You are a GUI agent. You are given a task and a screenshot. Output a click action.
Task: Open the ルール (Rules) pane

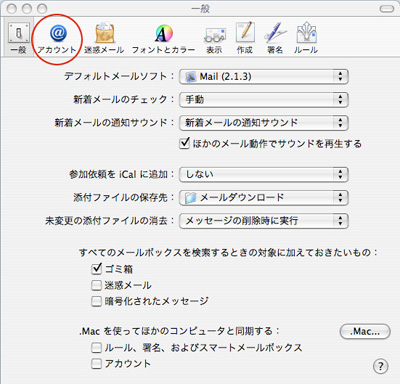point(306,38)
